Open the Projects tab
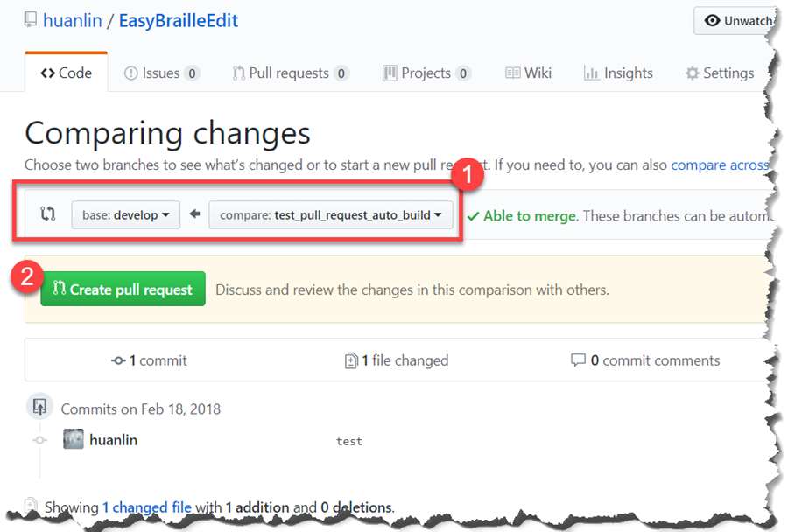The height and width of the screenshot is (532, 788). 426,73
